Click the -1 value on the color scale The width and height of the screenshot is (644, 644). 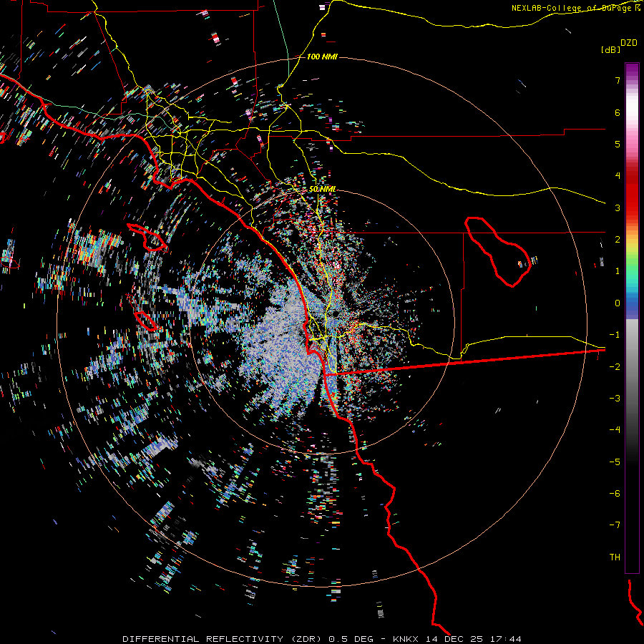pos(615,335)
